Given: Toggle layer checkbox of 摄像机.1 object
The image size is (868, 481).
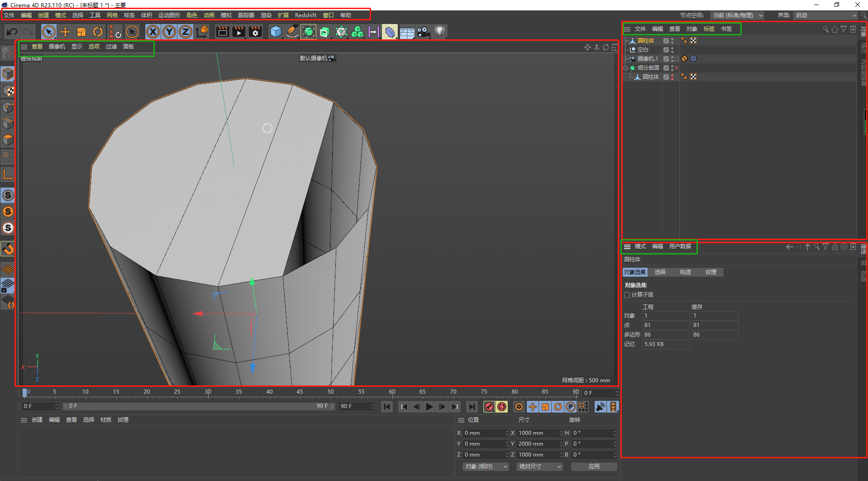Looking at the screenshot, I should pos(666,59).
